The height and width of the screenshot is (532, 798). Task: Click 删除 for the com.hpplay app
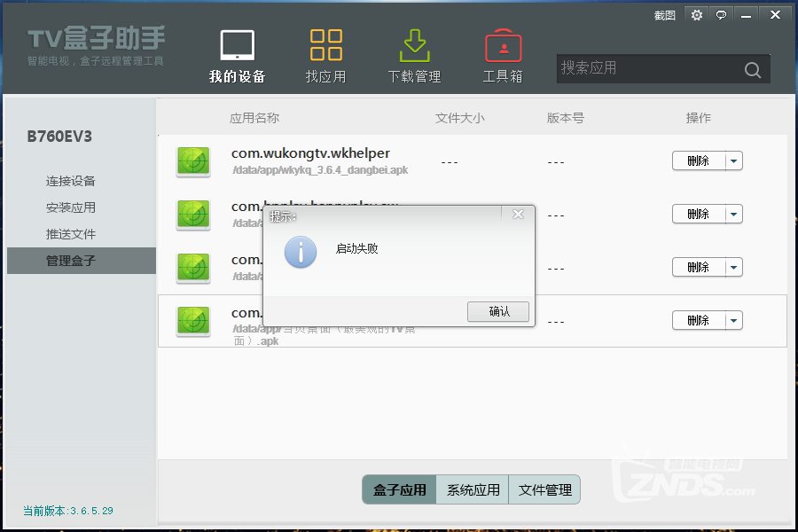click(x=699, y=214)
